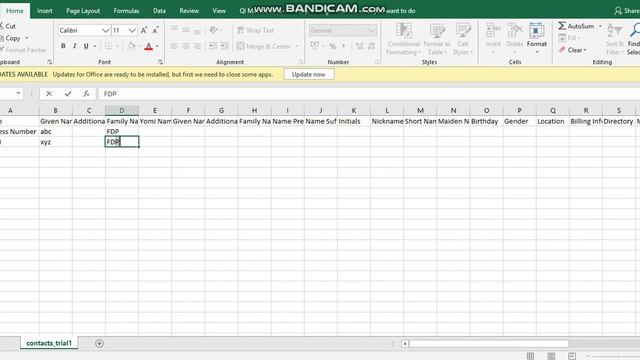Open the Calibri font name dropdown
This screenshot has width=640, height=360.
(x=105, y=31)
